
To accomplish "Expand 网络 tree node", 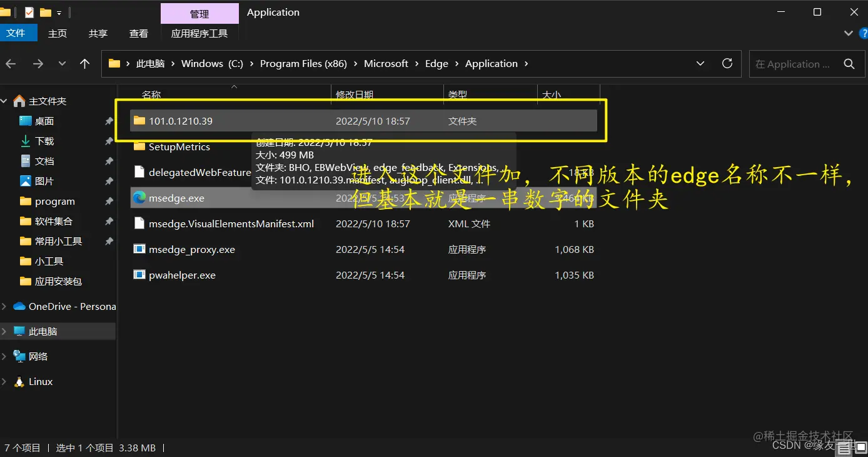I will (x=5, y=356).
